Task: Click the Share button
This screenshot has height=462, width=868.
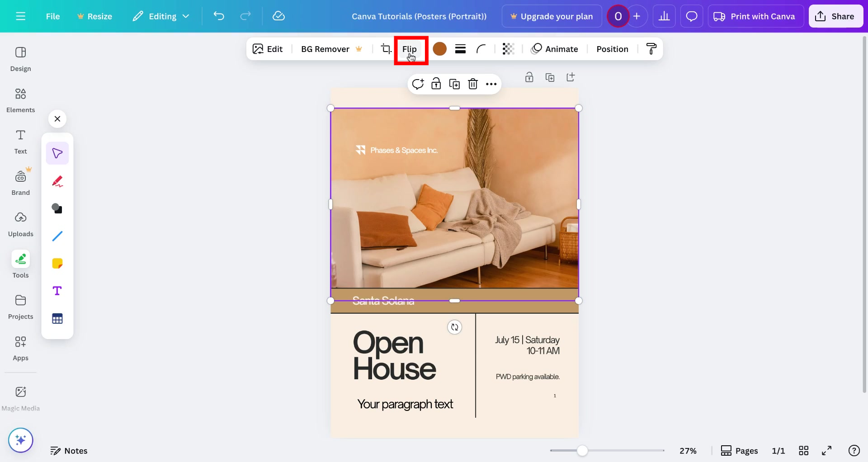Action: click(x=835, y=16)
